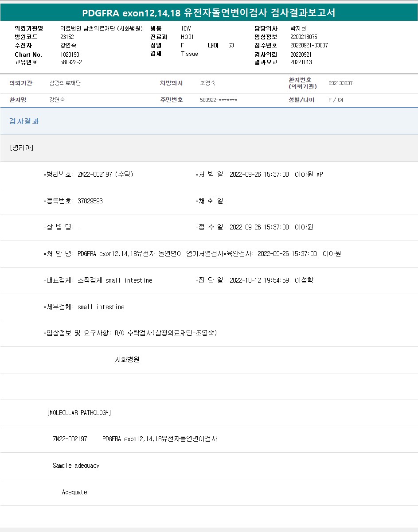418x532 pixels.
Task: Select the result report date 20221013
Action: 301,62
